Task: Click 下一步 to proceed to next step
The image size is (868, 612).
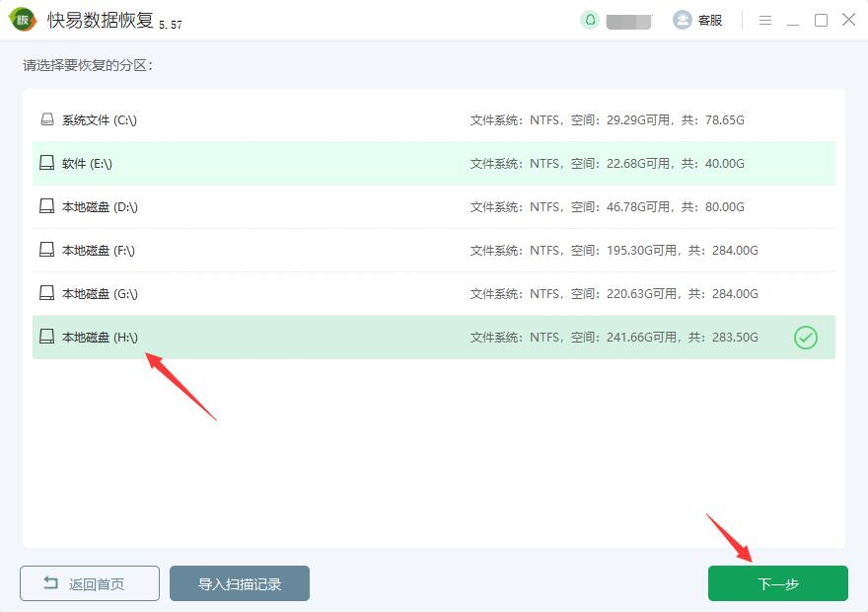Action: tap(777, 583)
